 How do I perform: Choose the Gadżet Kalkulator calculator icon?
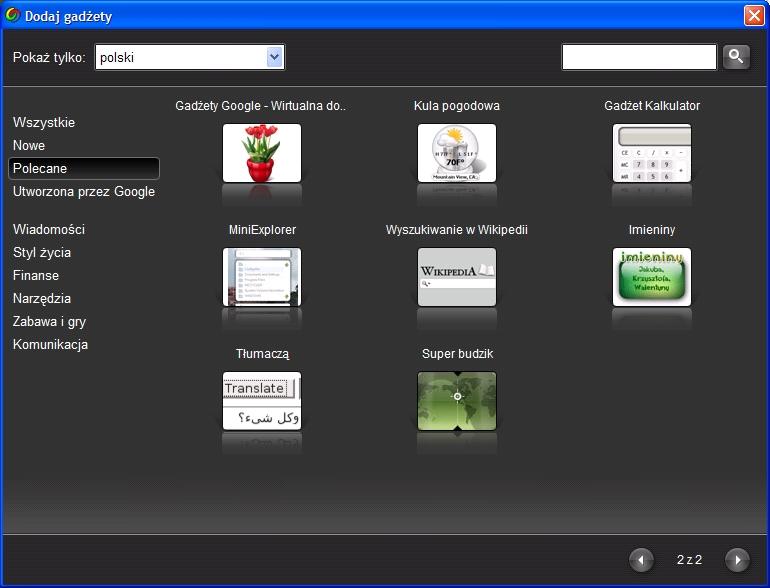(x=652, y=153)
